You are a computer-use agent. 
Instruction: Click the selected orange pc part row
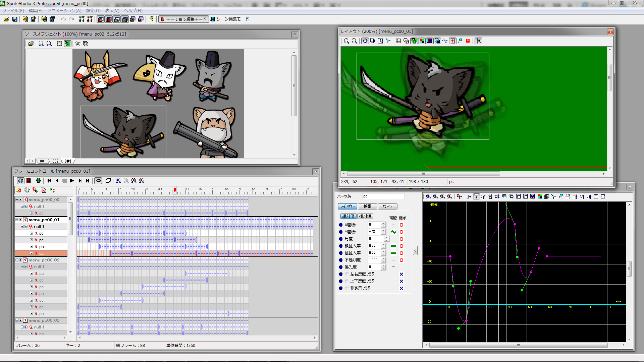(41, 253)
